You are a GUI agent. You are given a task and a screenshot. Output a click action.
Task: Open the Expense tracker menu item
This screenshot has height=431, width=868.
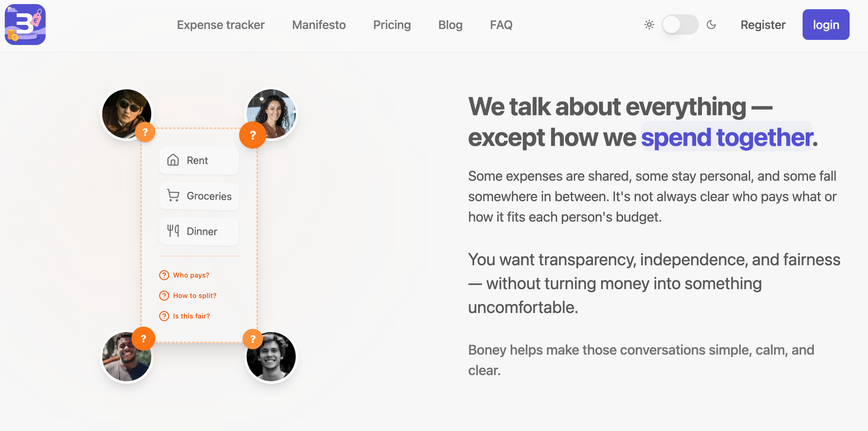221,25
